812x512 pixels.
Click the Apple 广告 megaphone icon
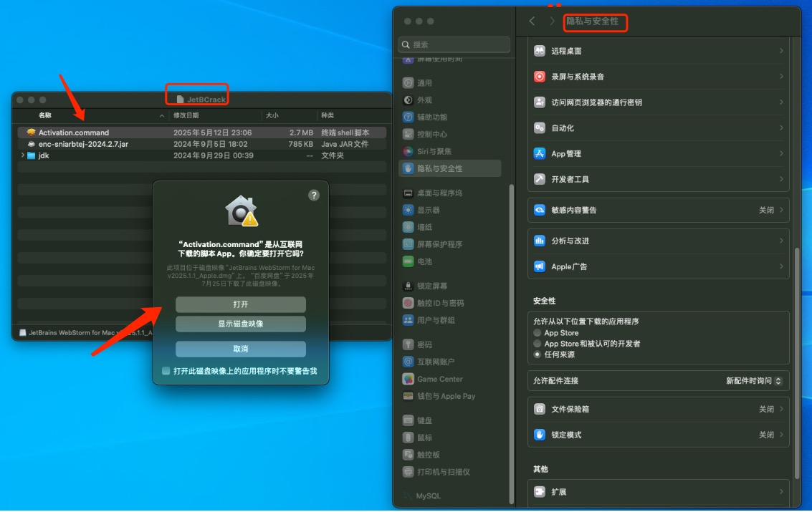pos(540,266)
